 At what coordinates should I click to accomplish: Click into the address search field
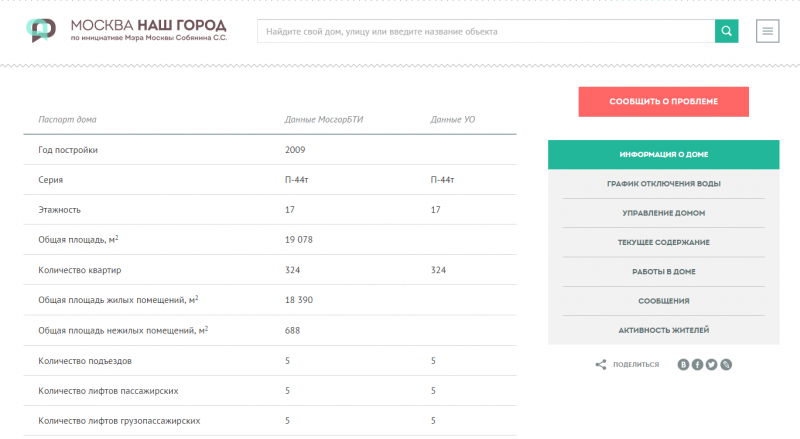tap(486, 31)
